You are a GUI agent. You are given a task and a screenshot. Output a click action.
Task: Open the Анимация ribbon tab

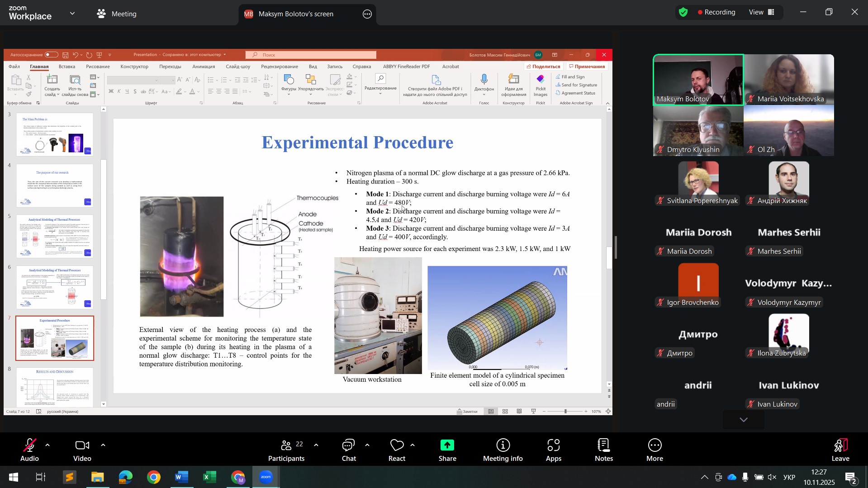(x=204, y=66)
